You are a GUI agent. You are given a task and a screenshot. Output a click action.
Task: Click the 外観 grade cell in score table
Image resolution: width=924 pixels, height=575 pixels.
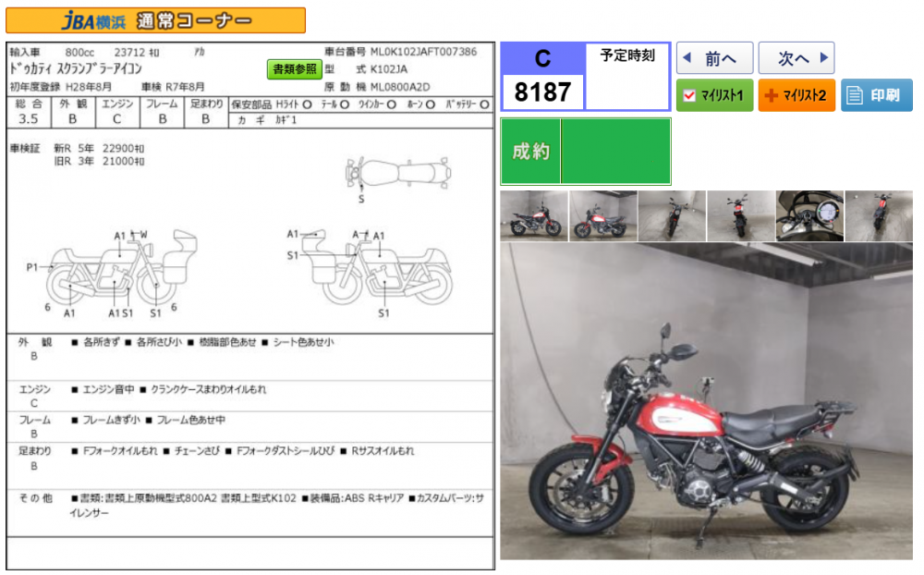point(72,112)
